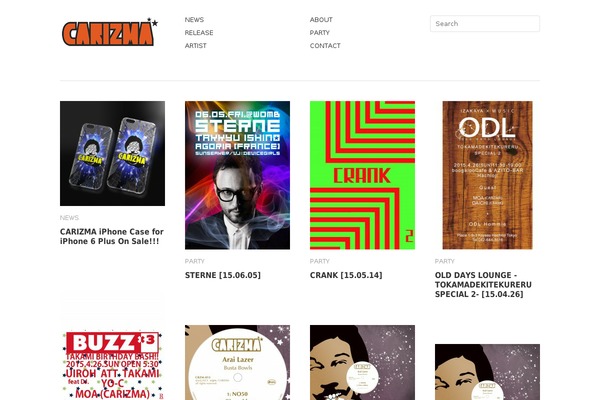Open the iPhone case product thumbnail

click(112, 153)
